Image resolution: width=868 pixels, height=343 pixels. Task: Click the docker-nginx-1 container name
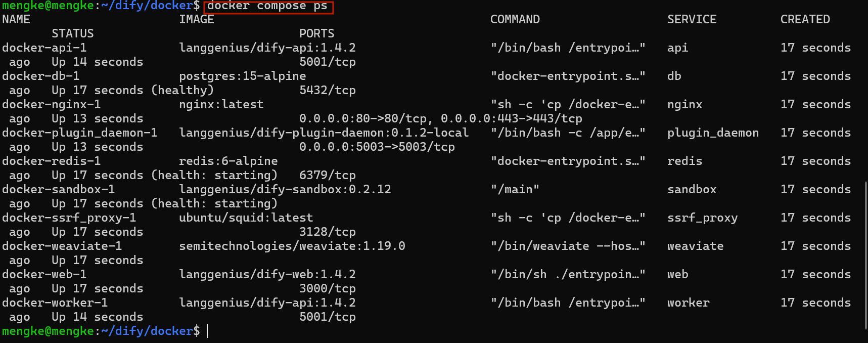[x=51, y=104]
